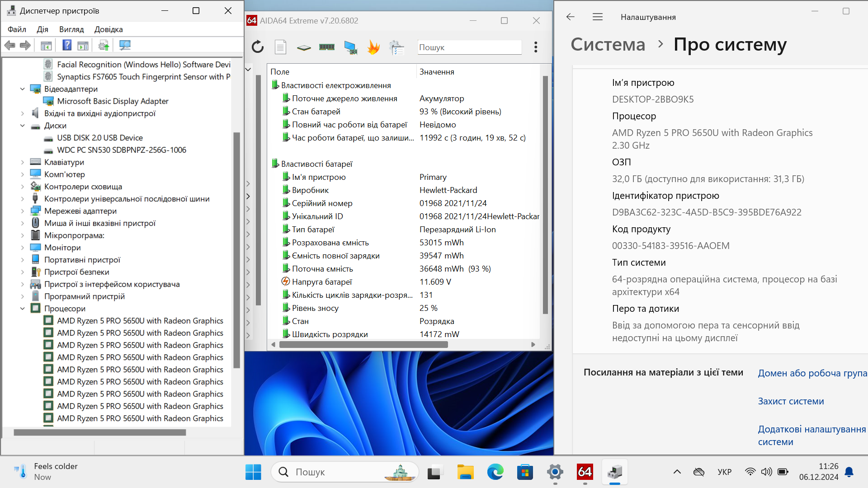Launch Microsoft Edge from the taskbar
This screenshot has height=488, width=868.
(x=495, y=472)
